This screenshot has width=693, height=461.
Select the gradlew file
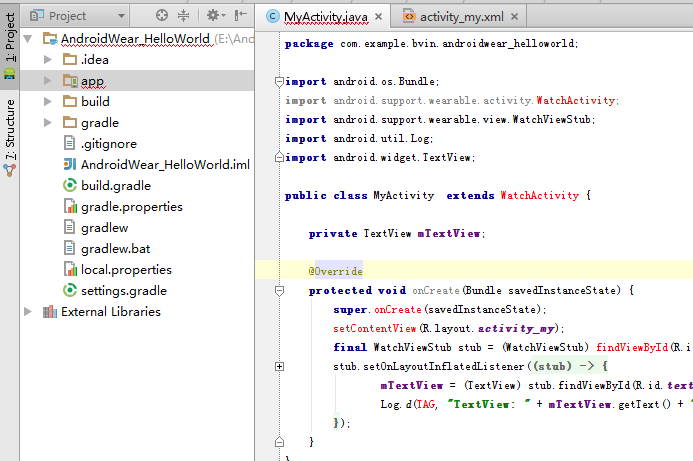(x=104, y=228)
